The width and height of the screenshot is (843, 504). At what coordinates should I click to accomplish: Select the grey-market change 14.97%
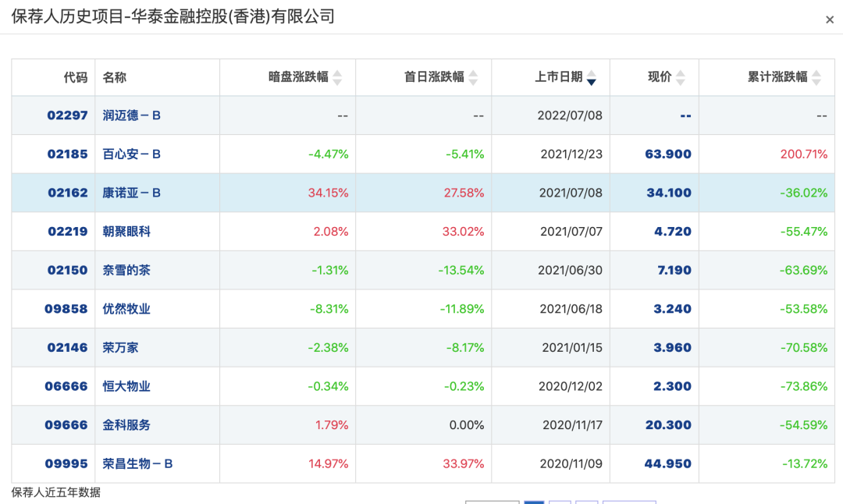pos(328,463)
